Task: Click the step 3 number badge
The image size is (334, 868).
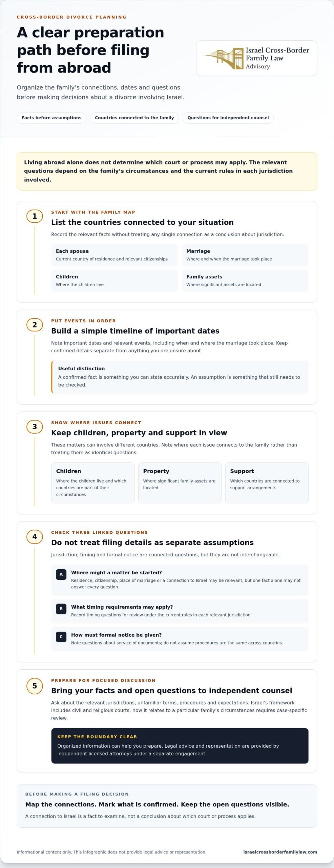Action: [x=35, y=426]
